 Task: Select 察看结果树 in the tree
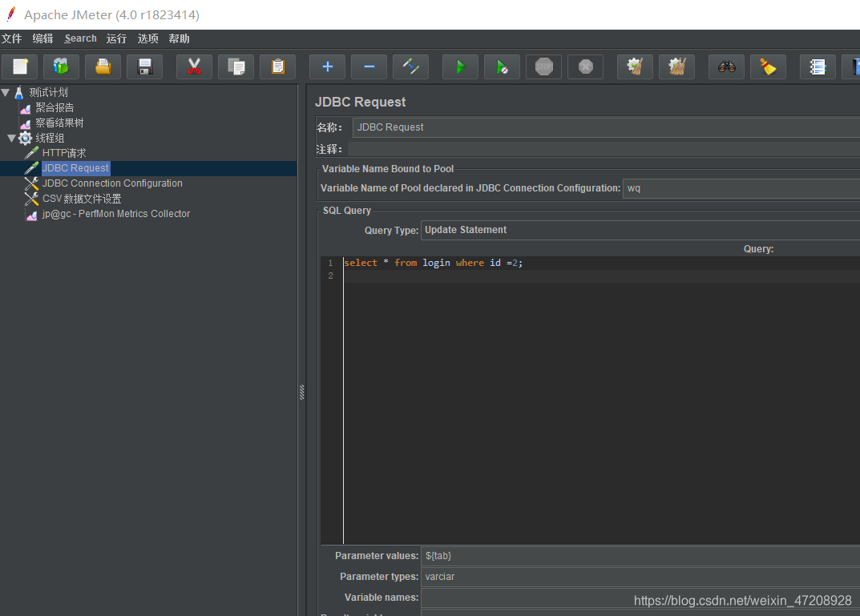tap(59, 123)
